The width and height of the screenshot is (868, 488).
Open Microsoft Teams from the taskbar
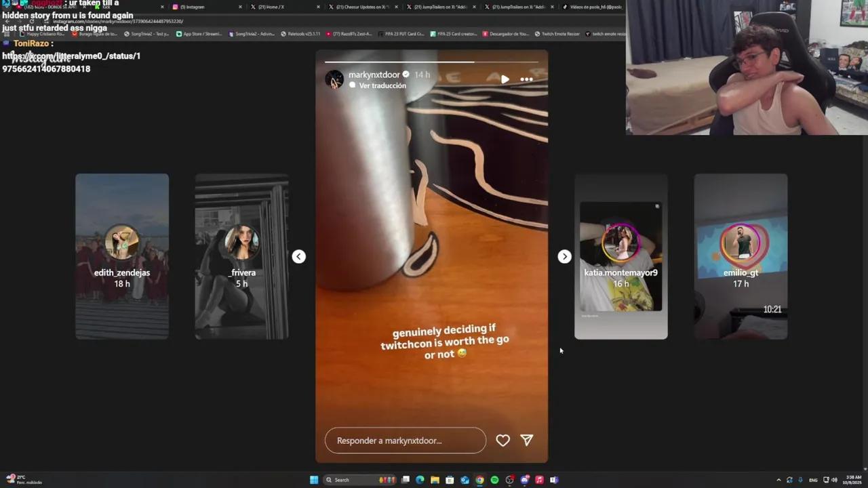click(x=554, y=480)
